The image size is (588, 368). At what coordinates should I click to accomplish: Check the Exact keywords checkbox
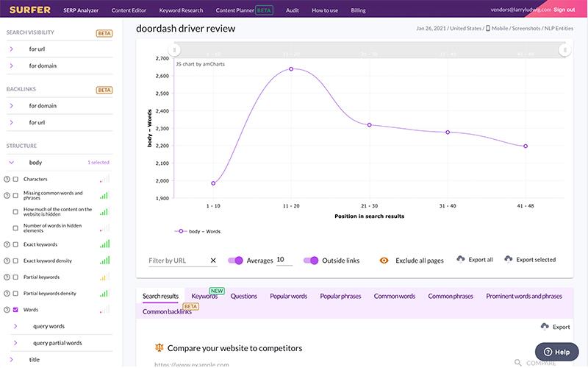[x=15, y=244]
